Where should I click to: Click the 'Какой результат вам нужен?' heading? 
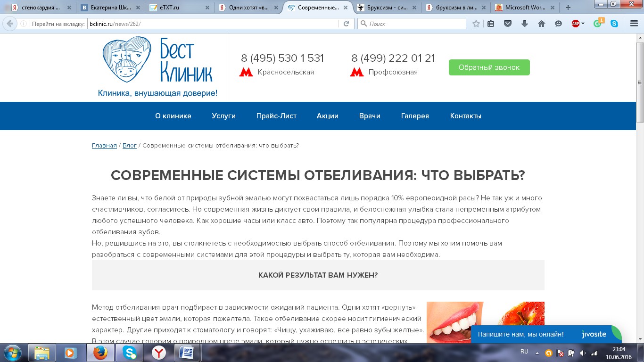pos(318,275)
